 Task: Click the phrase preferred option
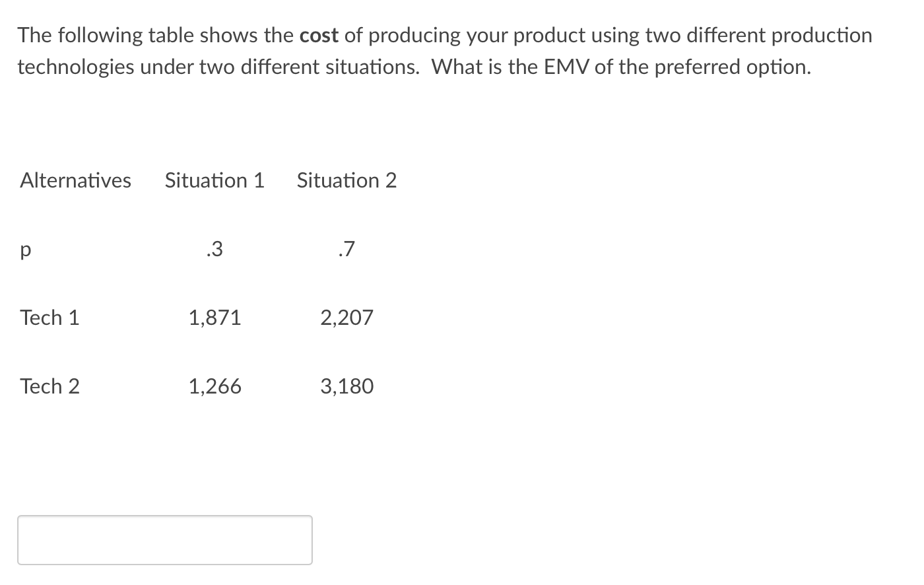click(x=731, y=67)
